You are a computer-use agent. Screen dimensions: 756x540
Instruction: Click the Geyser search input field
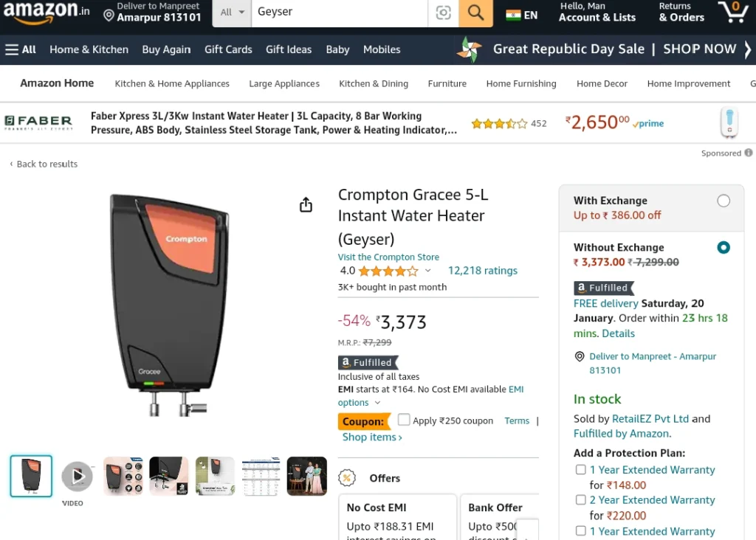(340, 13)
